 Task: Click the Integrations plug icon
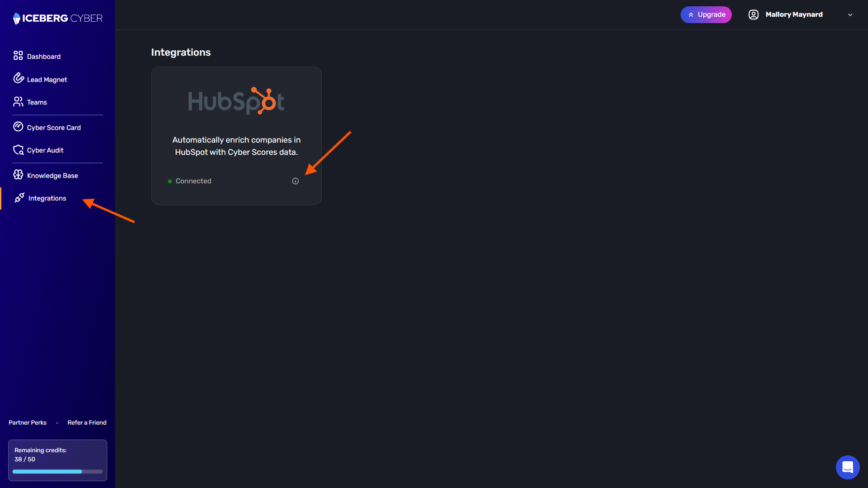[x=19, y=198]
